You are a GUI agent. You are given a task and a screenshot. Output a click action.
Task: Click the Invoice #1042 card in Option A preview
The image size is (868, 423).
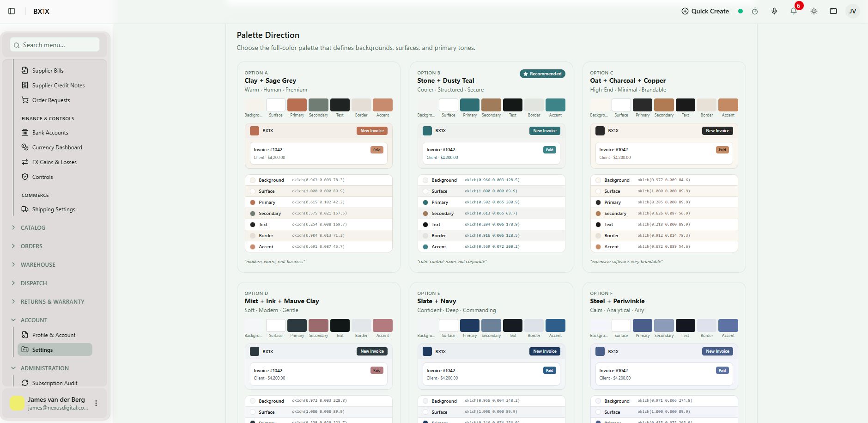(319, 153)
